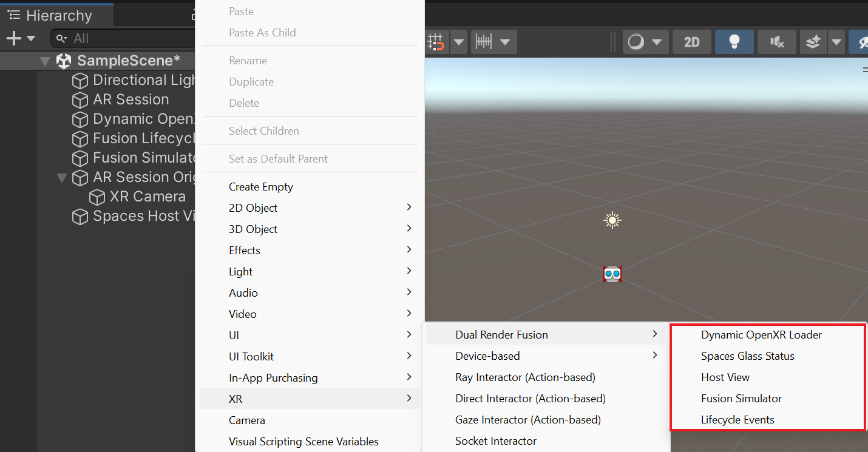Collapse the AR Session Origin tree arrow
The height and width of the screenshot is (452, 868).
pos(61,178)
